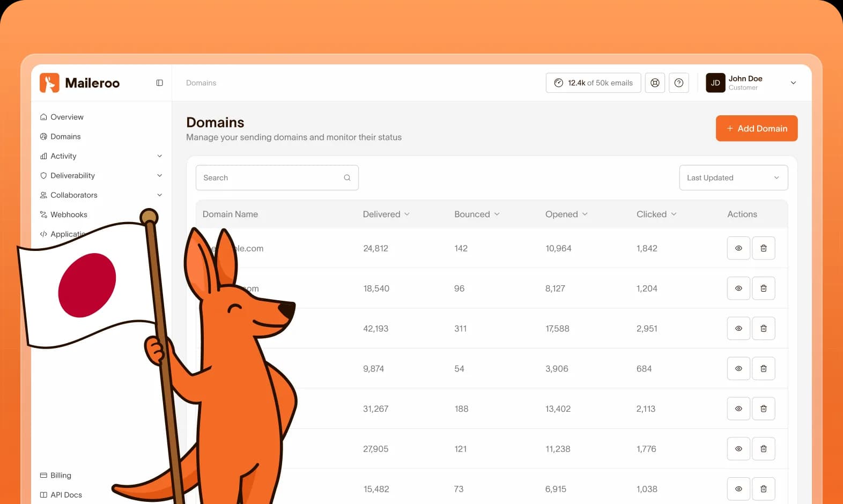Open the support lifebuoy icon button
This screenshot has width=843, height=504.
pyautogui.click(x=655, y=83)
